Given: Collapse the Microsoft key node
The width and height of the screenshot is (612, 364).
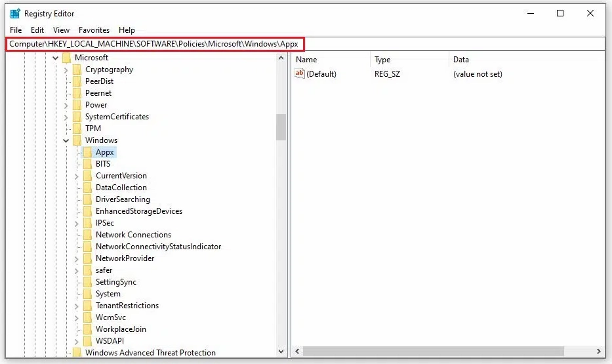Looking at the screenshot, I should 56,58.
